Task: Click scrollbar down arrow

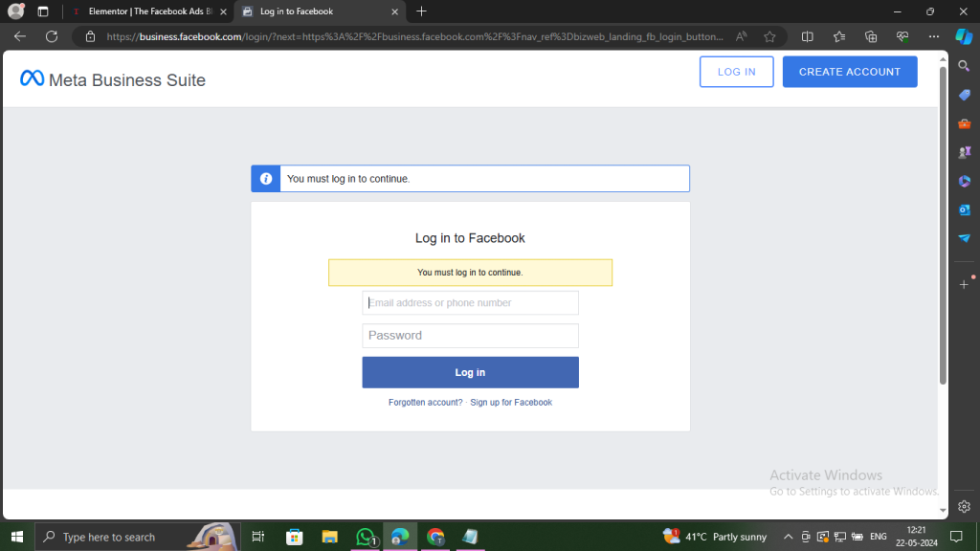Action: pyautogui.click(x=943, y=511)
